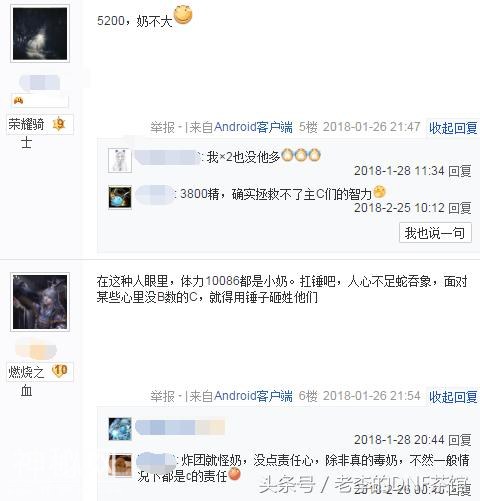
Task: Click the level 9 badge icon
Action: pos(59,124)
